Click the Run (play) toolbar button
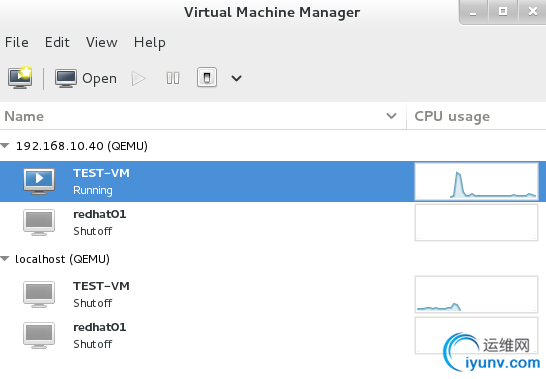Screen dimensions: 546x379 pos(138,78)
